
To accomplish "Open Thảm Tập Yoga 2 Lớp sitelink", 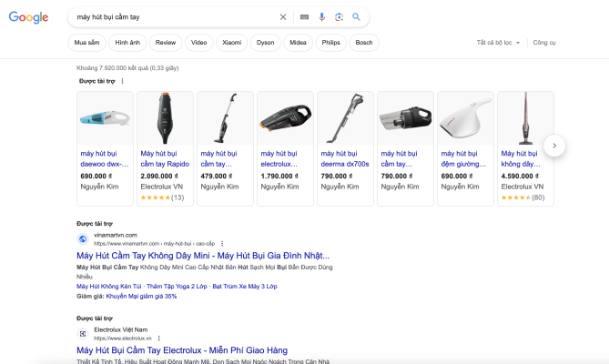I will click(172, 287).
